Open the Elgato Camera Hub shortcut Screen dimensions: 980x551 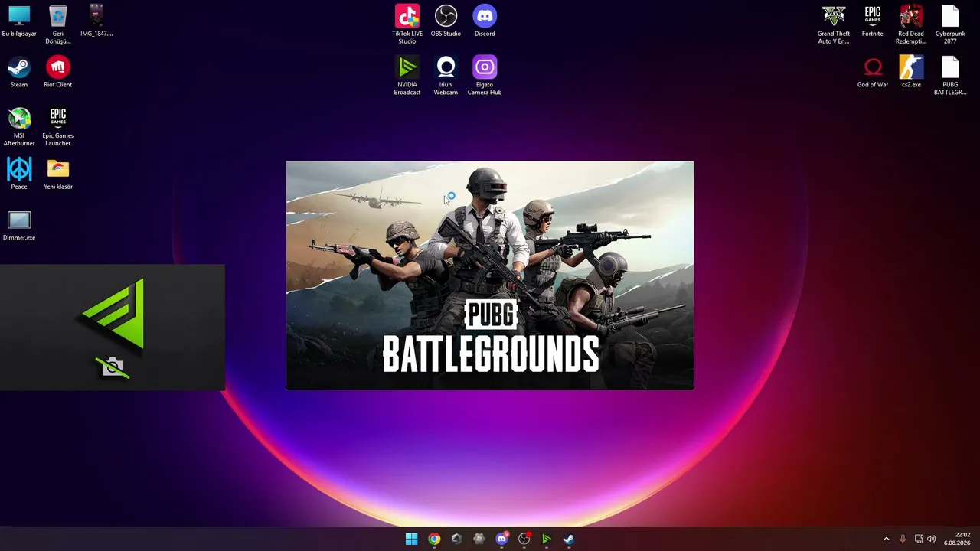click(485, 76)
